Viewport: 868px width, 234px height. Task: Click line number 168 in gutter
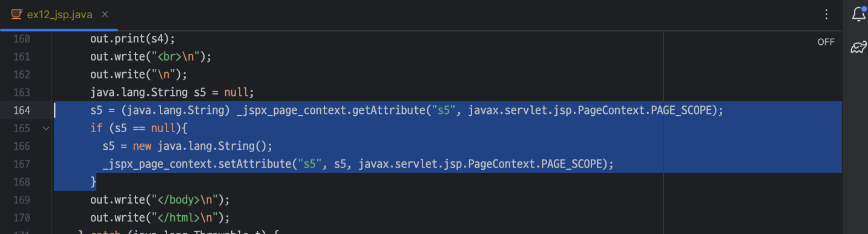click(x=21, y=181)
